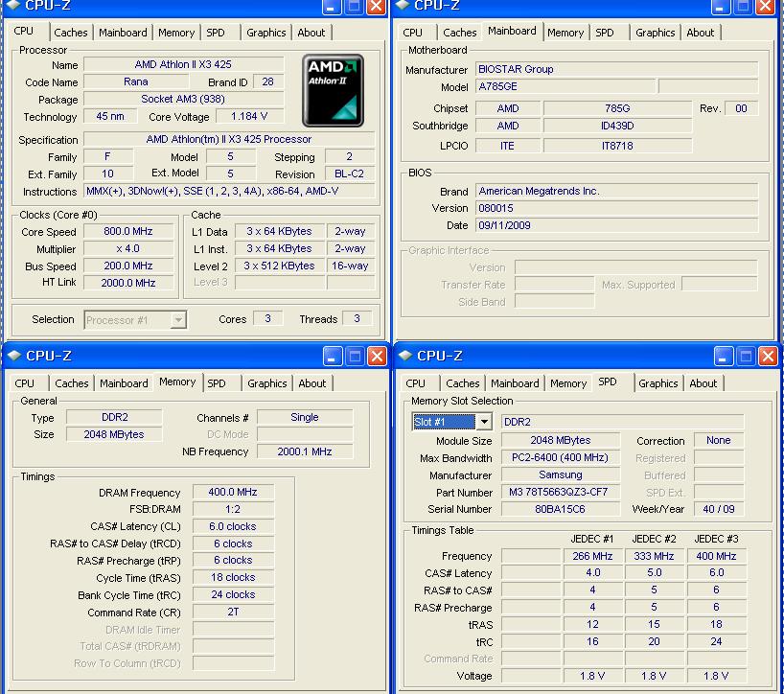Open the Slot #1 memory slot dropdown
Viewport: 784px width, 694px height.
click(484, 422)
